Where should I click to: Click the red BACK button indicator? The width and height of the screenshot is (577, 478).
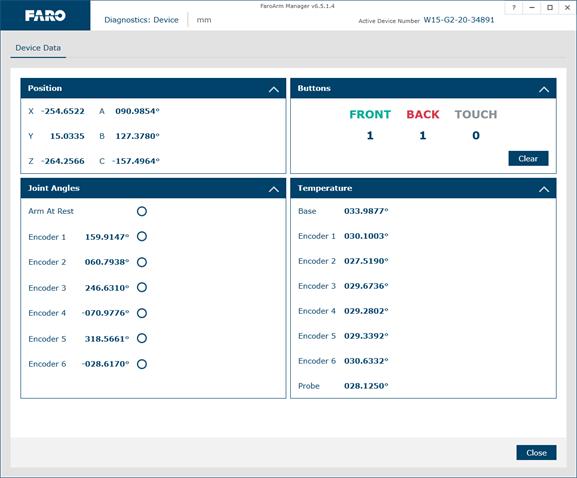point(423,114)
